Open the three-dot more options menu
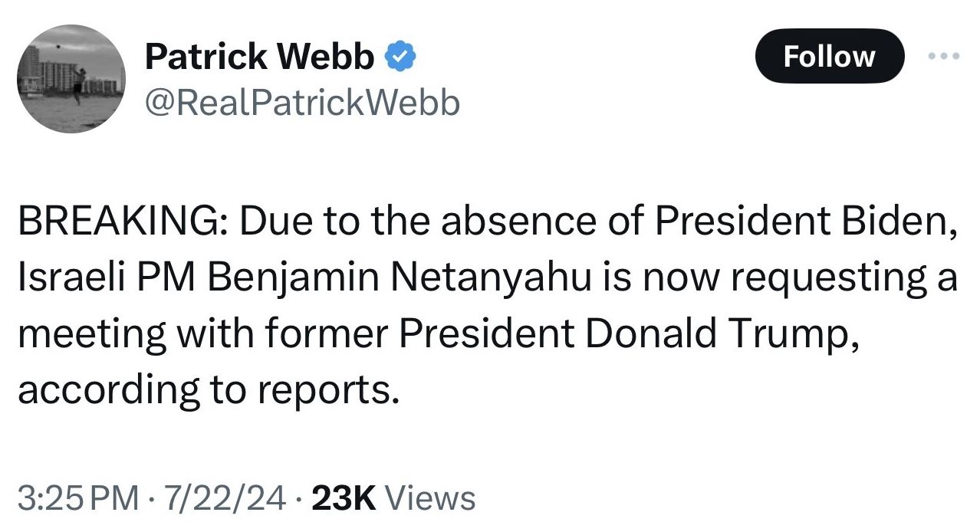 (x=943, y=57)
